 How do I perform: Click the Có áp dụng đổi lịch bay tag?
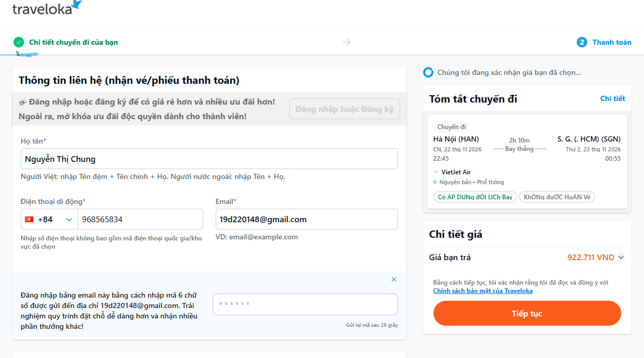(x=475, y=197)
